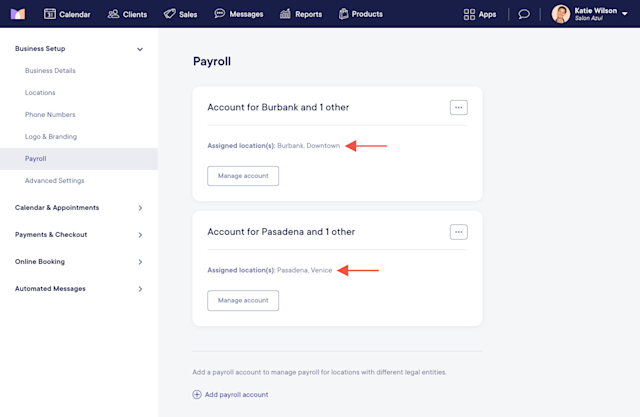Screen dimensions: 640x417
Task: Open the Reports chart icon
Action: [x=285, y=14]
